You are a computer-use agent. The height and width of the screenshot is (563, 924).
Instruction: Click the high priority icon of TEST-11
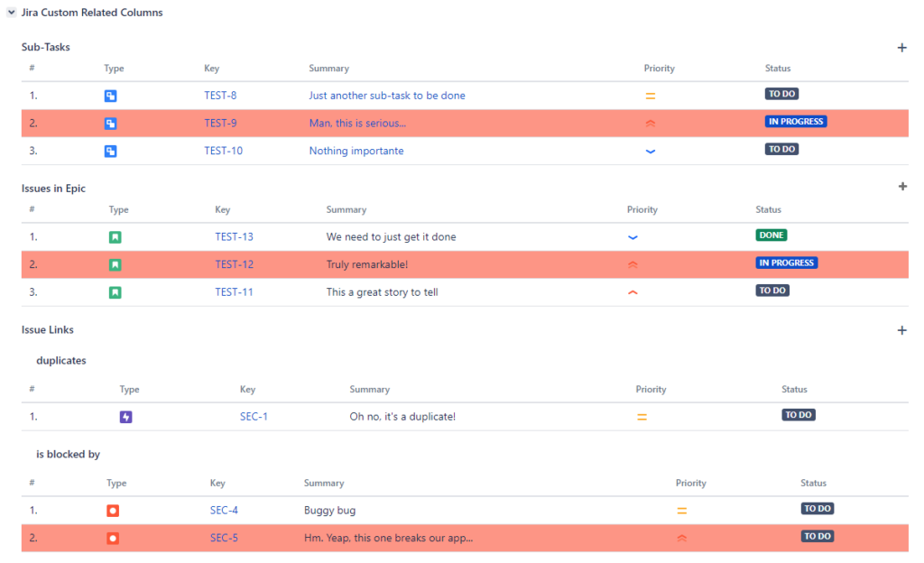pos(633,292)
